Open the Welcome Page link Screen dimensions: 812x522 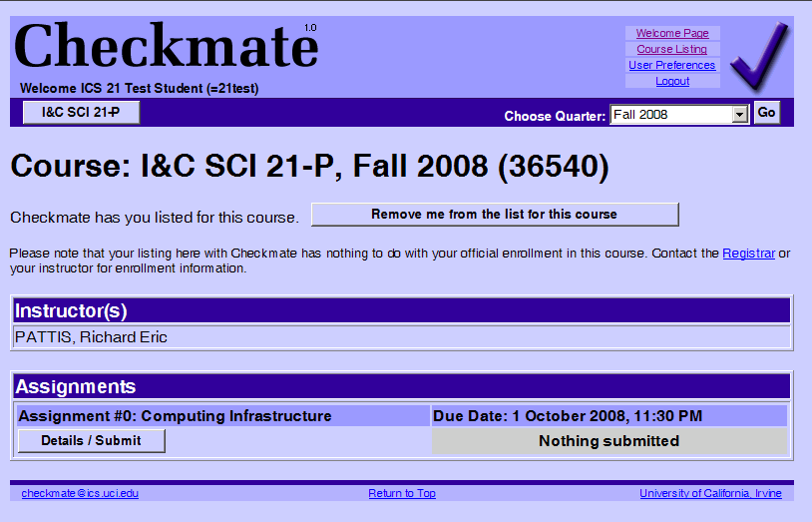tap(672, 33)
